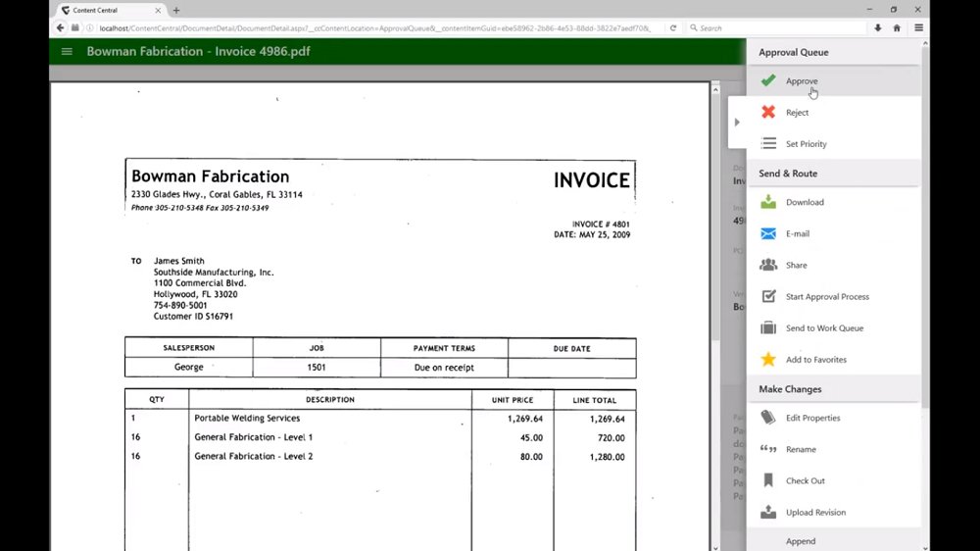This screenshot has height=551, width=980.
Task: Select Edit Properties label
Action: [x=812, y=418]
